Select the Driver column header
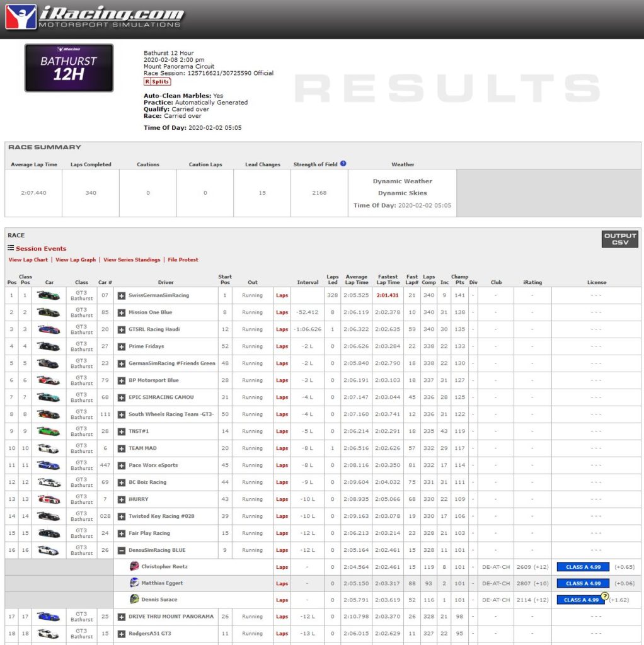The image size is (644, 645). [166, 282]
